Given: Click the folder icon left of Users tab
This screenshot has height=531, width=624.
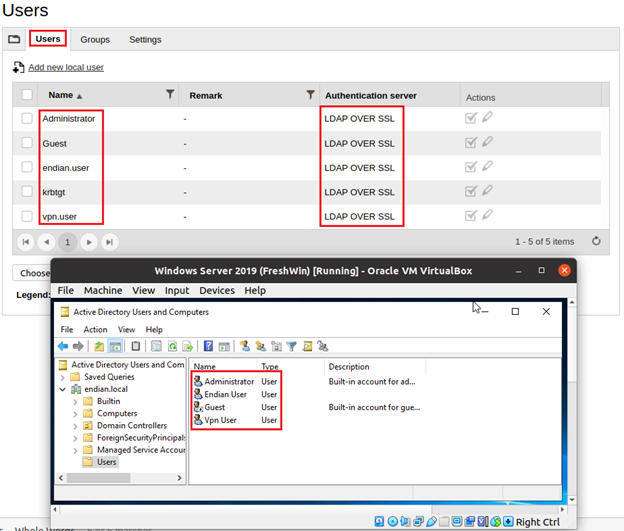Looking at the screenshot, I should point(14,39).
